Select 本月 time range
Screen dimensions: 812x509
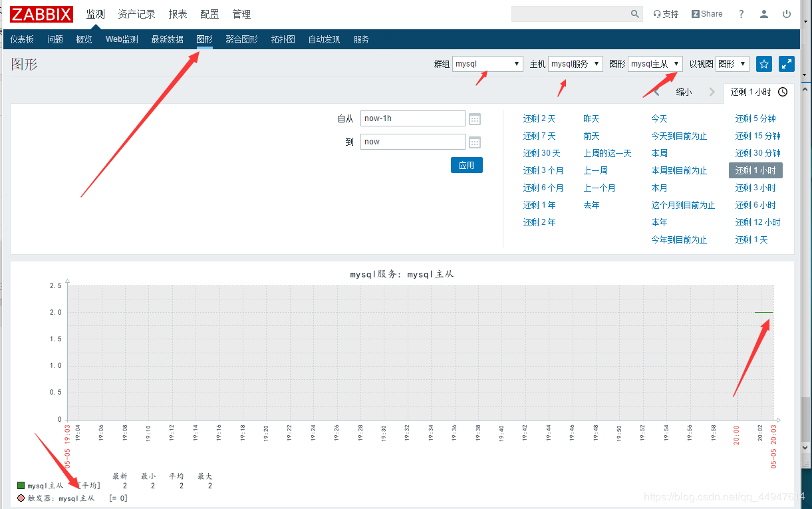pyautogui.click(x=659, y=188)
